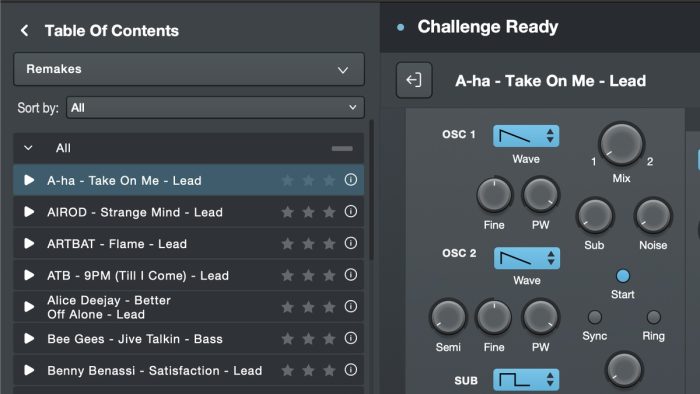Open info for ARTBAT - Flame
Image resolution: width=700 pixels, height=394 pixels.
[x=351, y=243]
